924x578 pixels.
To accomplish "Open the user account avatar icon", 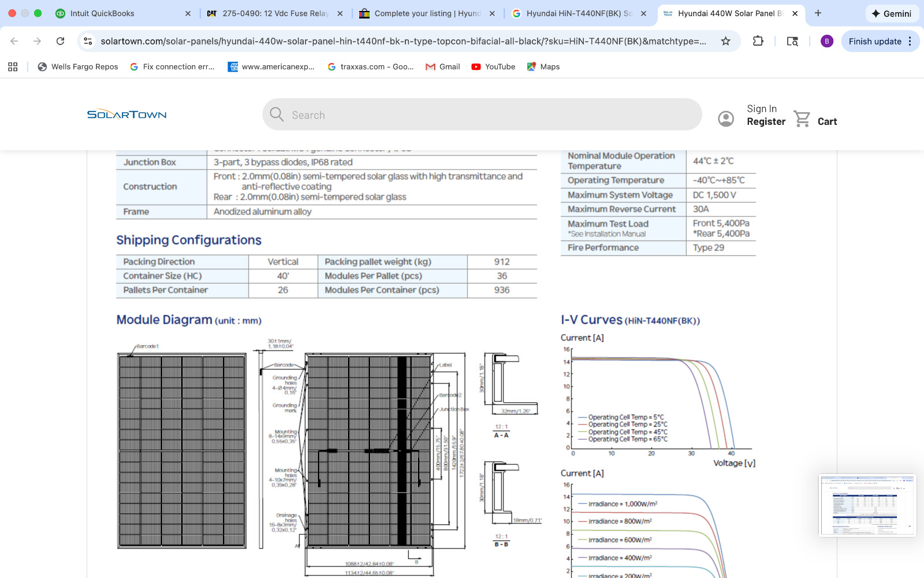I will [x=726, y=118].
